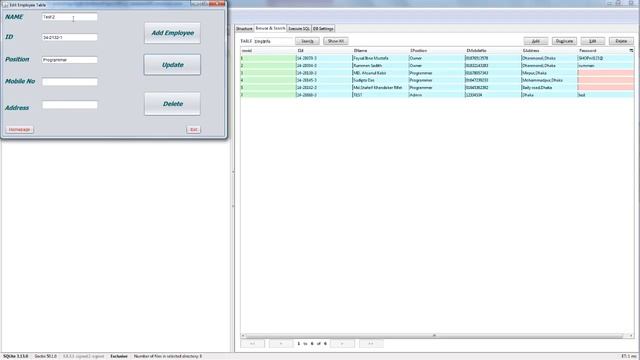
Task: Go to the last page of records
Action: tap(371, 344)
